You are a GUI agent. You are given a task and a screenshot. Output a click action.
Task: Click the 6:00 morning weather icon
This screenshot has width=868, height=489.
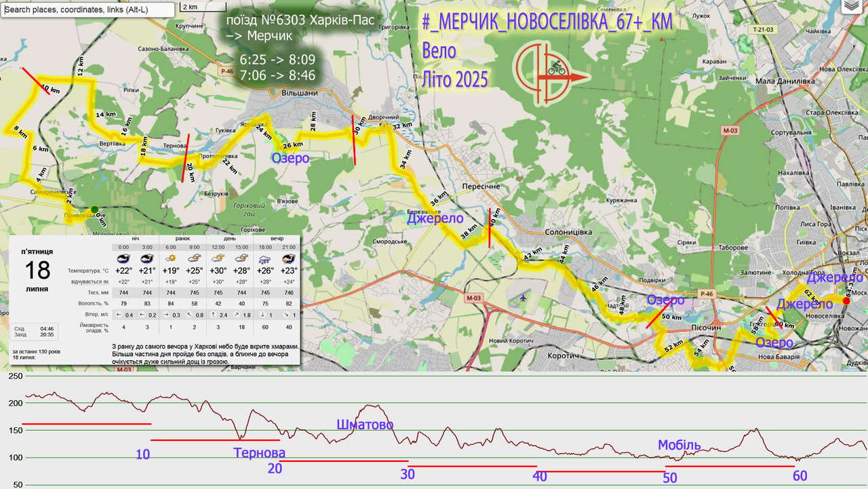tap(171, 258)
